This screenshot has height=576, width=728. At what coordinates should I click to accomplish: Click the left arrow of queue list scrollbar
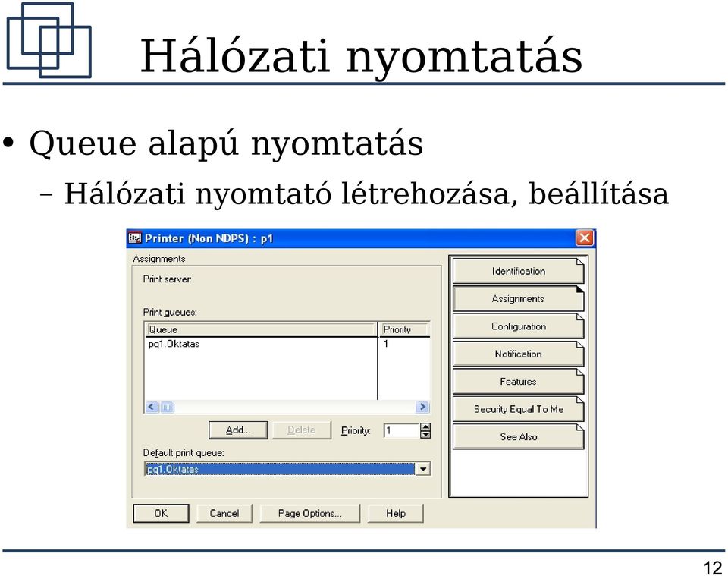click(152, 407)
